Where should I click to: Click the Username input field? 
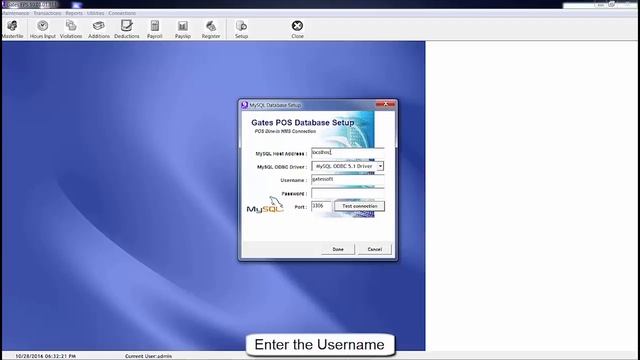pos(348,180)
